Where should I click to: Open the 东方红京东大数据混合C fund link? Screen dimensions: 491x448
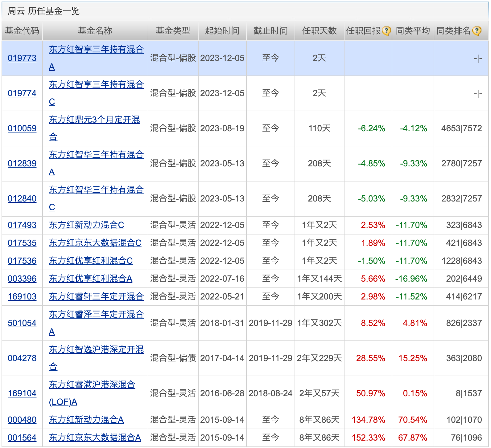(x=95, y=243)
